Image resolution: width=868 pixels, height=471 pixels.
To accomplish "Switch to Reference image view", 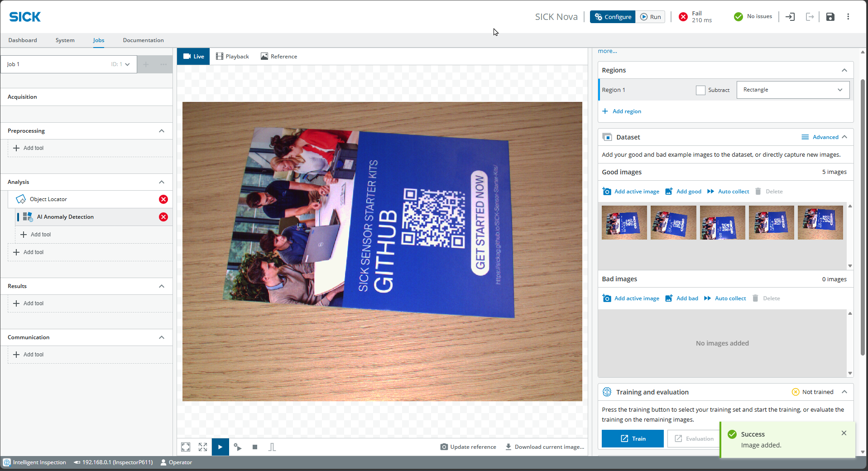I will (279, 57).
